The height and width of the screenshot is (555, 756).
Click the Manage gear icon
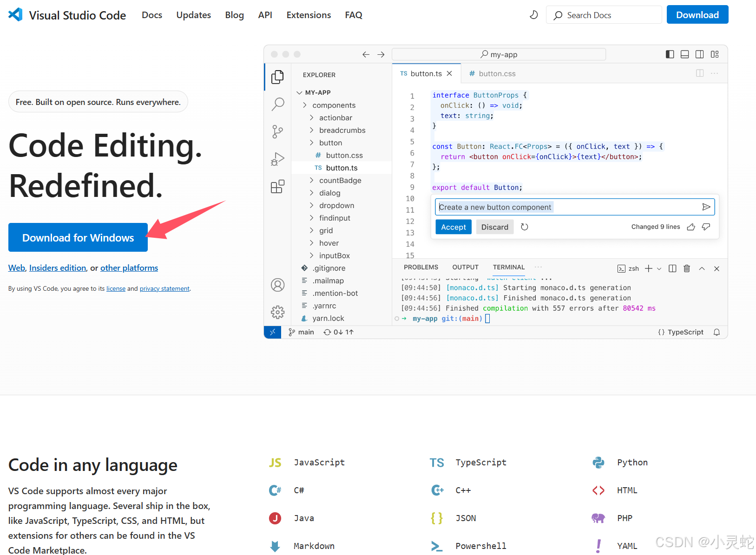pos(277,312)
